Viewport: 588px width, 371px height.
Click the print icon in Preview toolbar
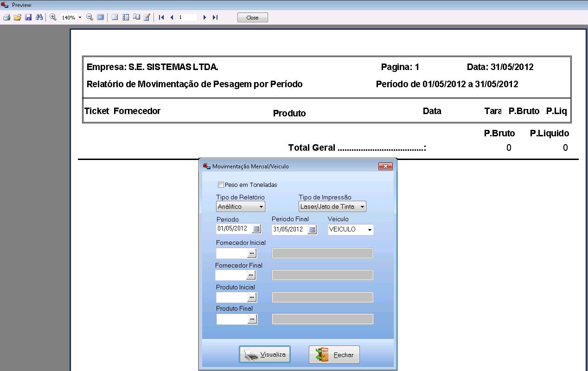6,17
